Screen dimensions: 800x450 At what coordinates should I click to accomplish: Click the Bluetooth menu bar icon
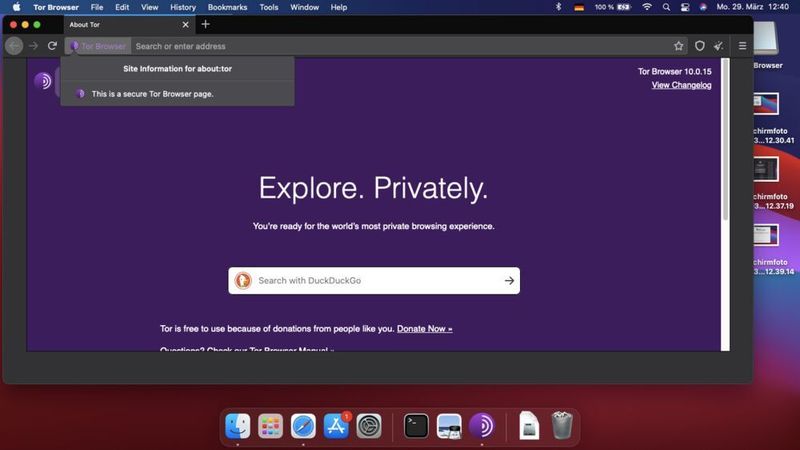pyautogui.click(x=559, y=7)
